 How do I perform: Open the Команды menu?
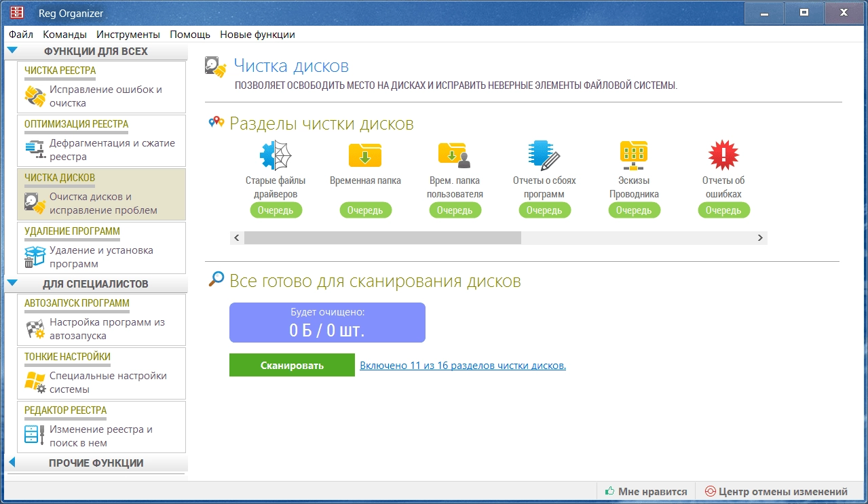coord(64,35)
